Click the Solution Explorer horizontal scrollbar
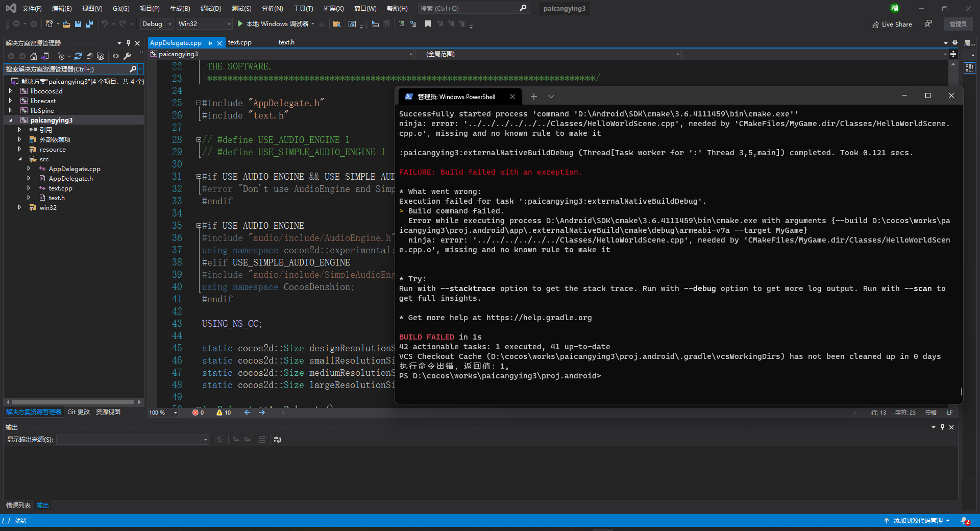980x531 pixels. click(x=73, y=402)
